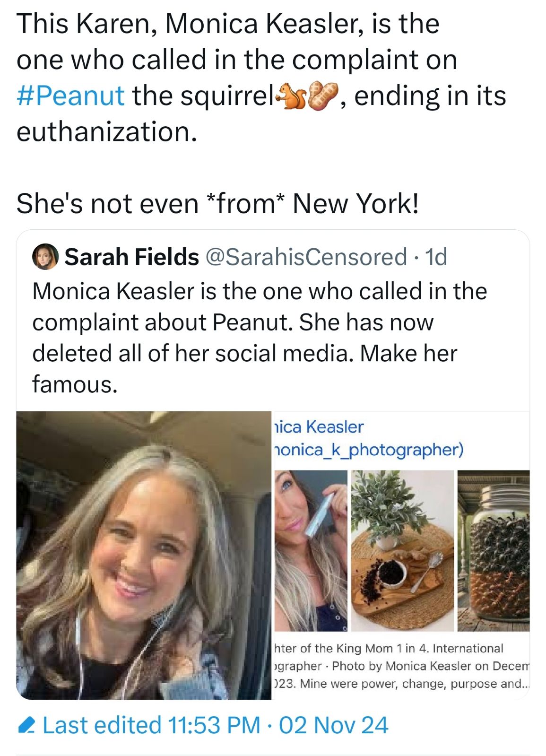View edit history via Last edited 11:53 PM
The width and height of the screenshot is (546, 756).
click(x=151, y=725)
